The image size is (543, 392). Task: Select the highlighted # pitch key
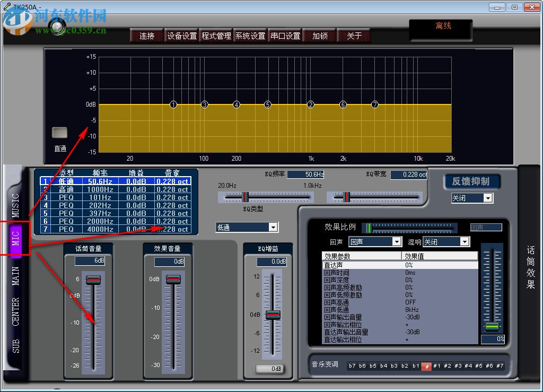coord(426,366)
